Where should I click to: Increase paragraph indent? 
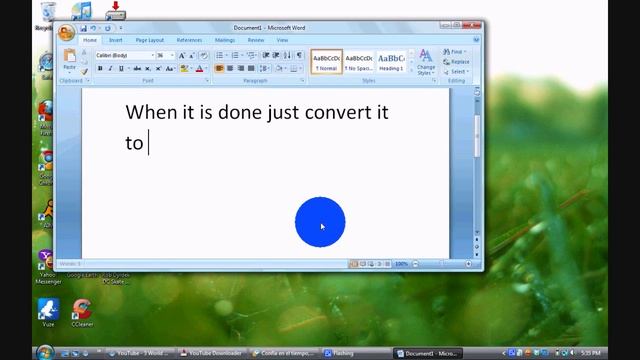pyautogui.click(x=276, y=56)
